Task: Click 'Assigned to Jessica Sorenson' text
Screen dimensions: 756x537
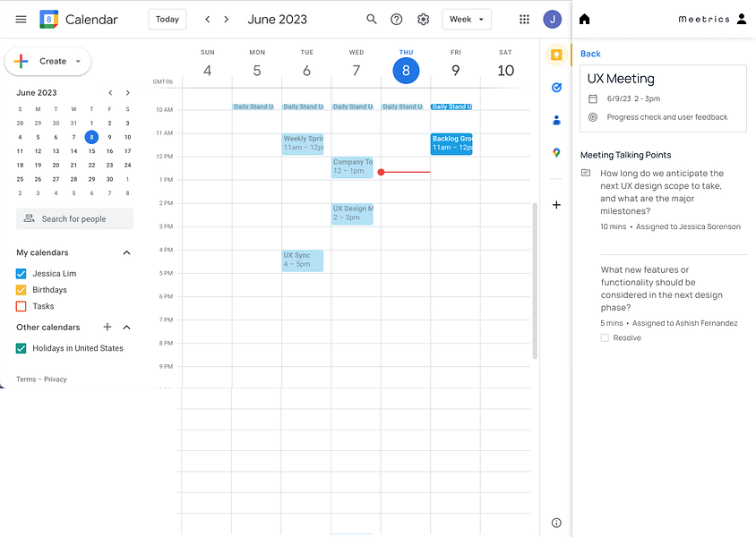Action: click(x=688, y=226)
